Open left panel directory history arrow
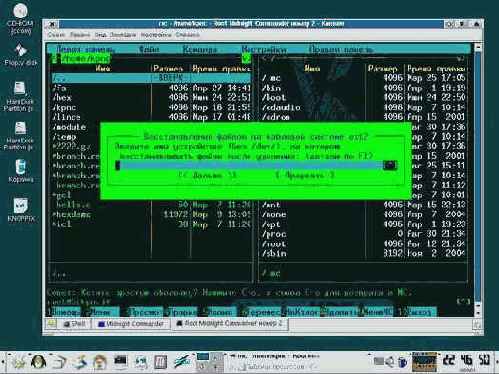 point(246,59)
